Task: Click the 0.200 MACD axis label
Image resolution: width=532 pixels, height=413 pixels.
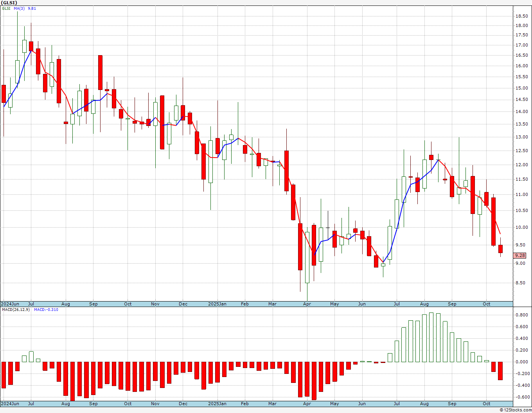Action: (521, 350)
